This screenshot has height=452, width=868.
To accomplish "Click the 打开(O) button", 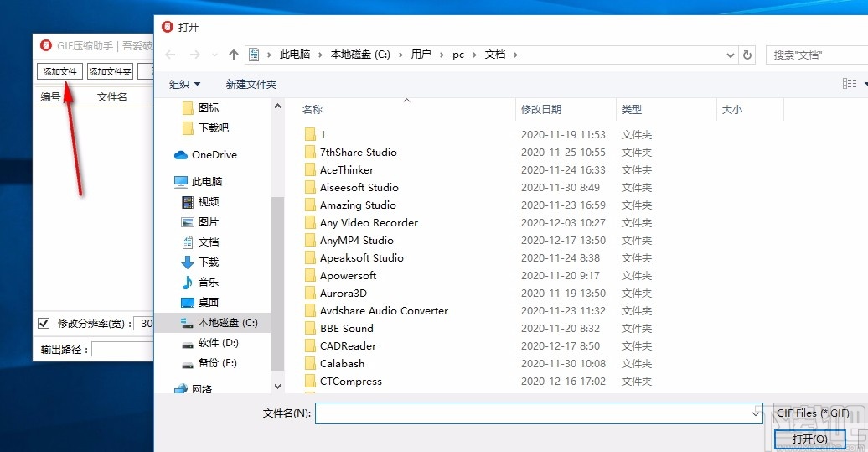I will click(809, 439).
